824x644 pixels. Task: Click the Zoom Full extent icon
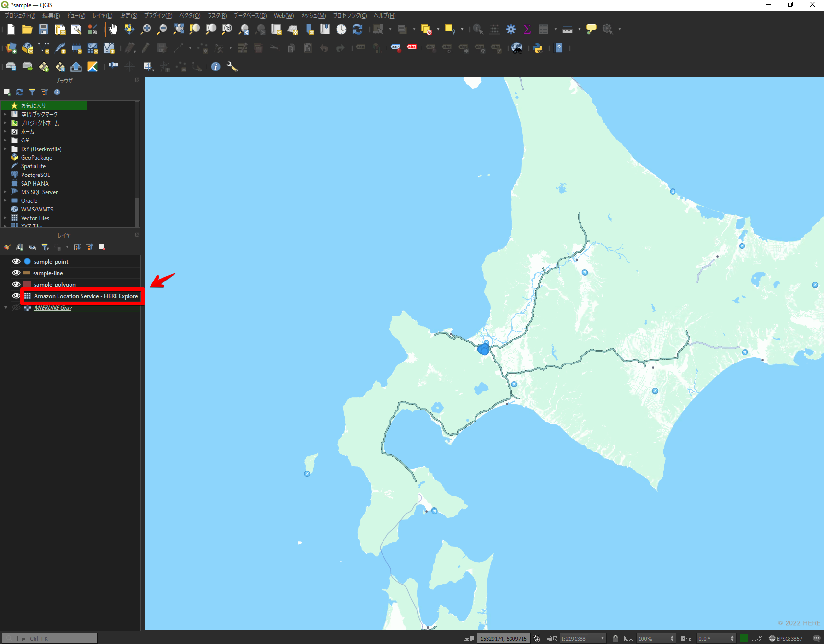(x=178, y=29)
